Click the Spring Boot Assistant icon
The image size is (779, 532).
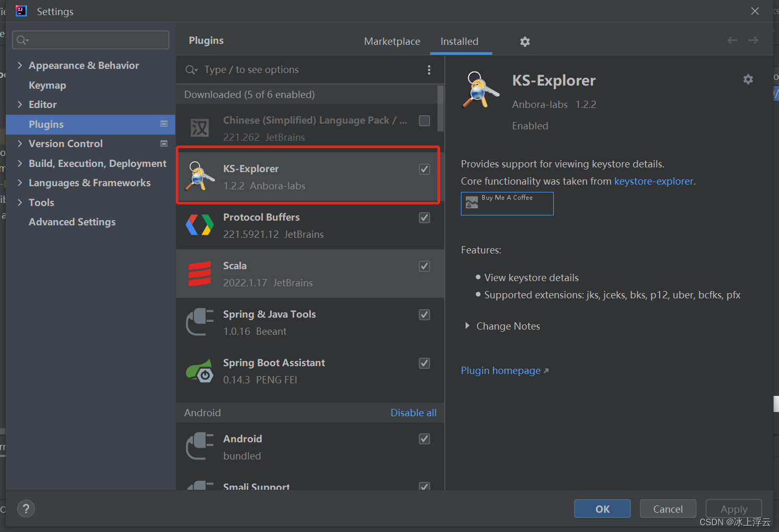(200, 371)
